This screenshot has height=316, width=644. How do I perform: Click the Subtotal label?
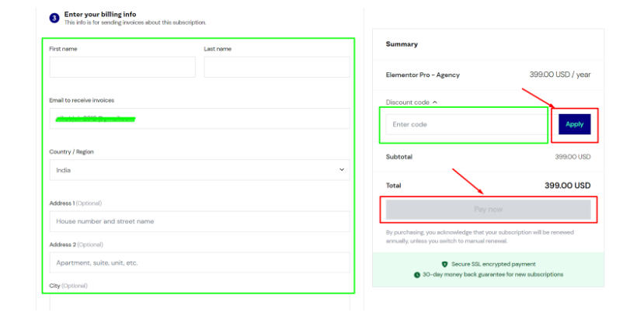[399, 157]
